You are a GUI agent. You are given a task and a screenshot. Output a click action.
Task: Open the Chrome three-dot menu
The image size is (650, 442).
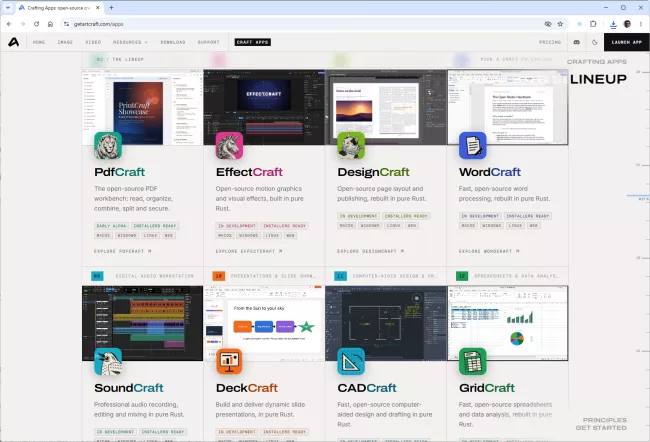pyautogui.click(x=641, y=24)
